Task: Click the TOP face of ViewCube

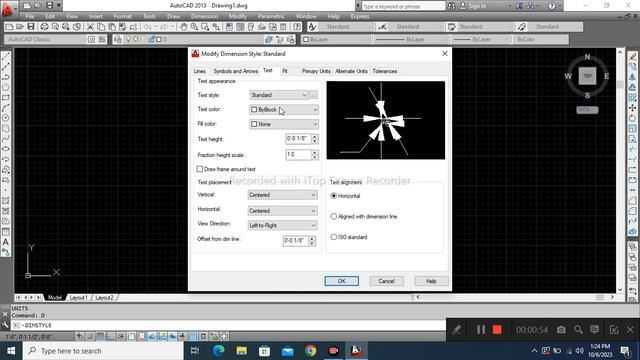Action: pyautogui.click(x=587, y=76)
